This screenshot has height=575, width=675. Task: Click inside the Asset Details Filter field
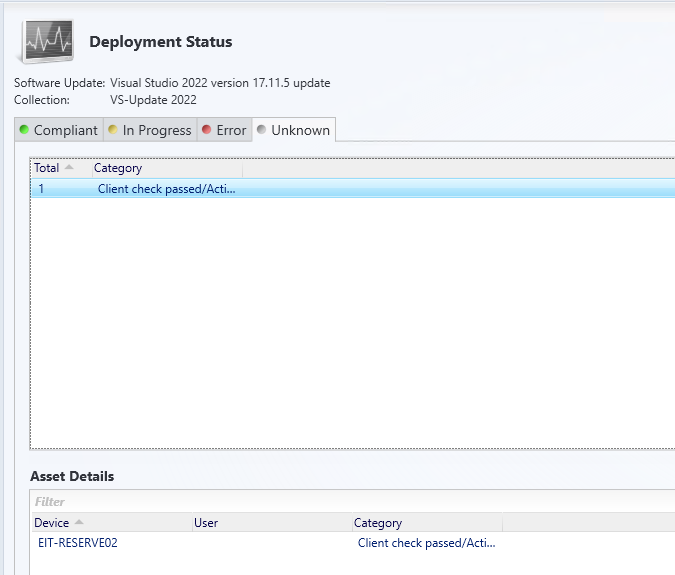click(353, 501)
